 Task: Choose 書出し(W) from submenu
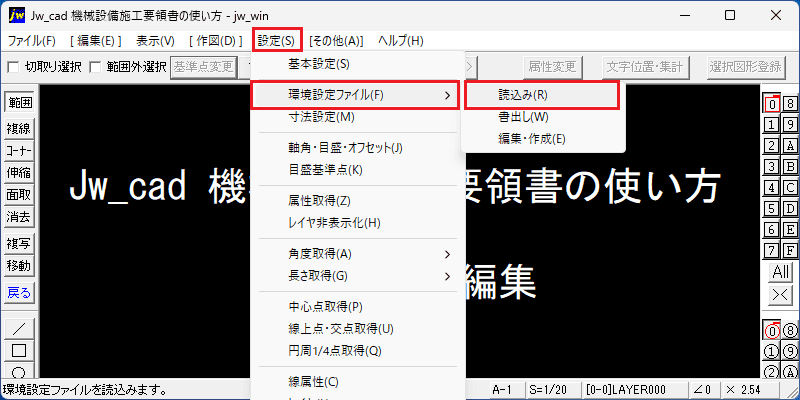pos(543,117)
